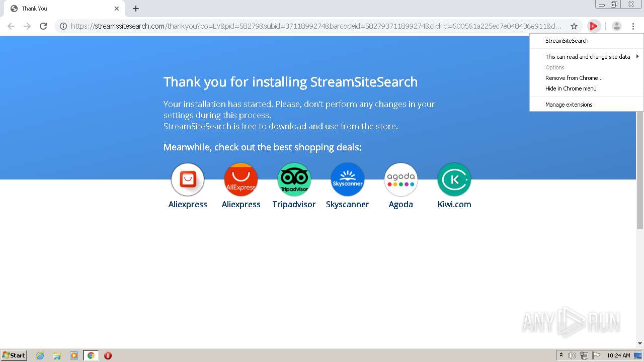644x362 pixels.
Task: Click the first Aliexpress white logo icon
Action: tap(188, 179)
